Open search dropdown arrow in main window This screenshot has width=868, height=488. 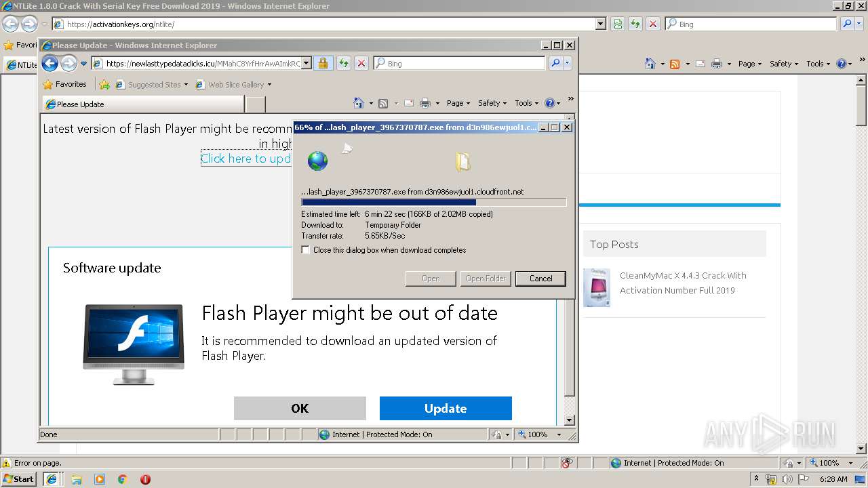(x=859, y=24)
